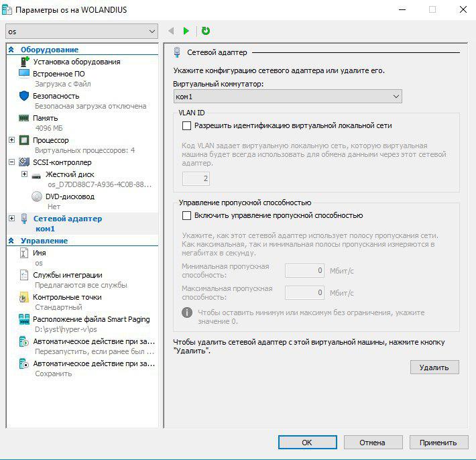Image resolution: width=476 pixels, height=460 pixels.
Task: Click the Checkpoints icon (Контрольные точки)
Action: tap(24, 297)
